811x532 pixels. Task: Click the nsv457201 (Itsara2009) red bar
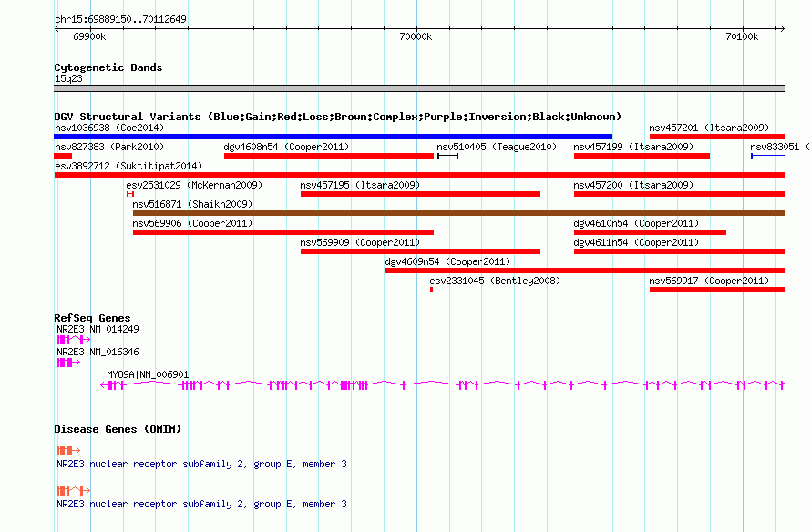click(x=717, y=137)
